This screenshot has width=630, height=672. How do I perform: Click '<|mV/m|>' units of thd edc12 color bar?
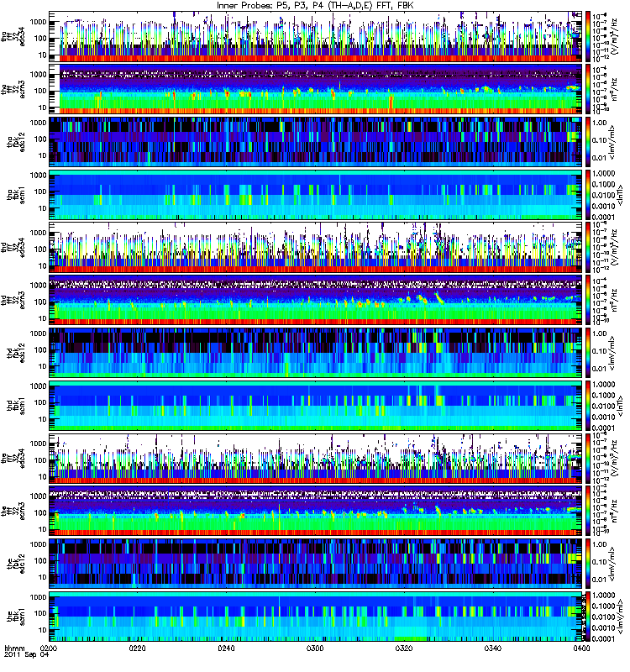[613, 353]
